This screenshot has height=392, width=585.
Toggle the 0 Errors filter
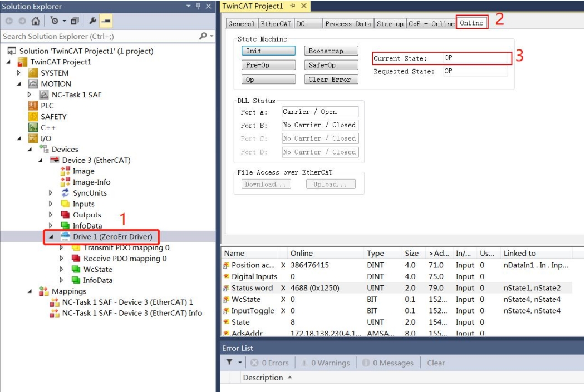click(x=269, y=363)
